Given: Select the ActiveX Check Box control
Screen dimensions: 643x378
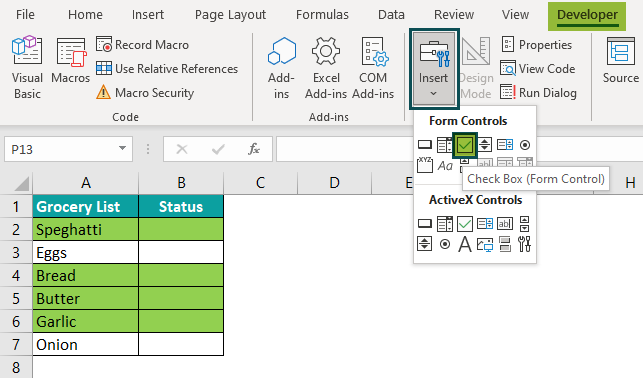Looking at the screenshot, I should 465,224.
